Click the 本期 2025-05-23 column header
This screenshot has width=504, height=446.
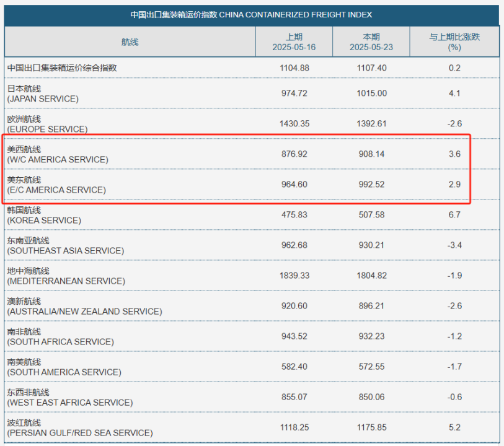[371, 42]
